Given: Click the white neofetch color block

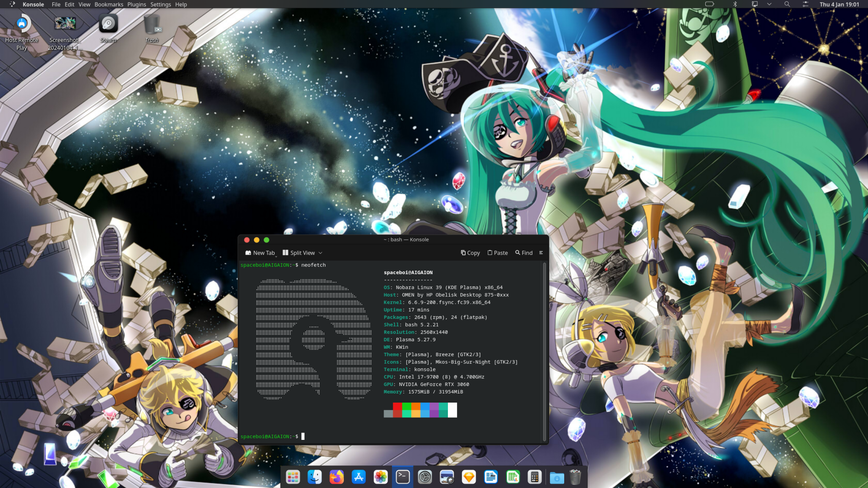Looking at the screenshot, I should tap(452, 410).
